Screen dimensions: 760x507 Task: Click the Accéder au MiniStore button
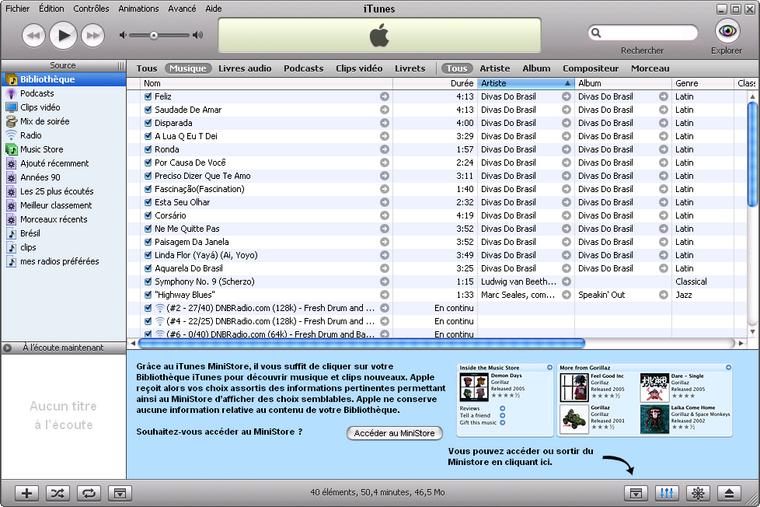[395, 433]
